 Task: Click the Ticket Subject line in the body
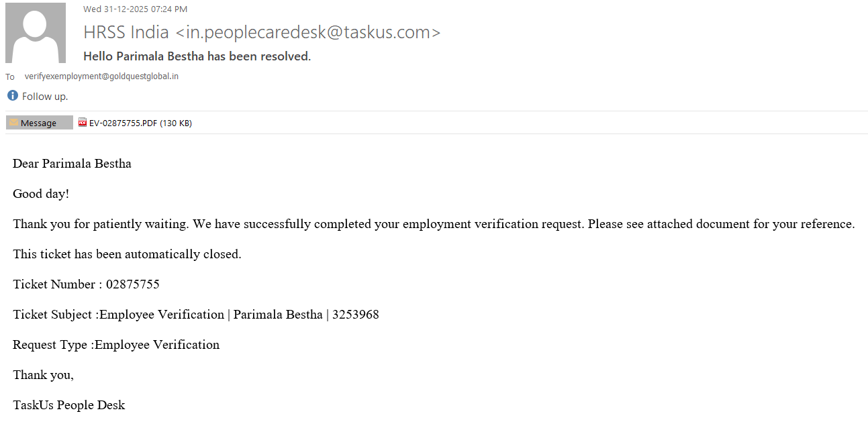pos(195,315)
